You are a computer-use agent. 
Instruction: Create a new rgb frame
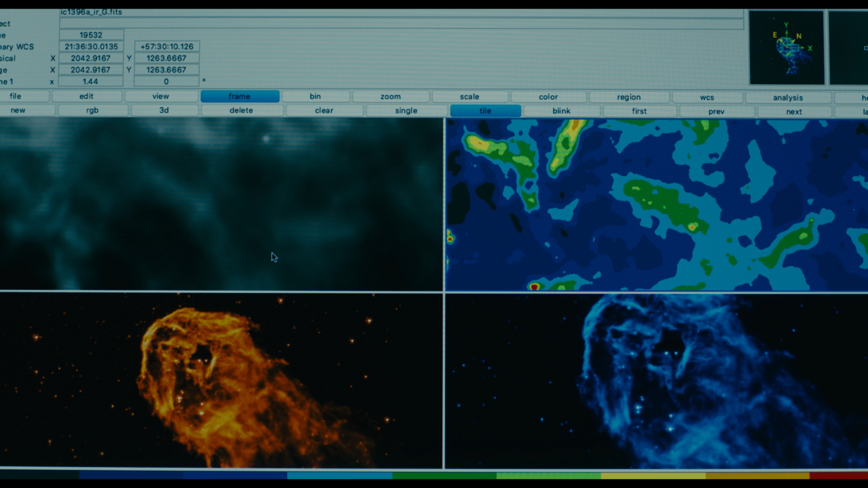(x=92, y=110)
